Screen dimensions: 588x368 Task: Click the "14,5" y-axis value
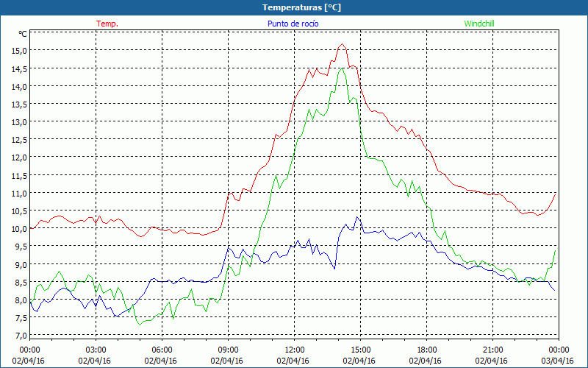click(20, 69)
